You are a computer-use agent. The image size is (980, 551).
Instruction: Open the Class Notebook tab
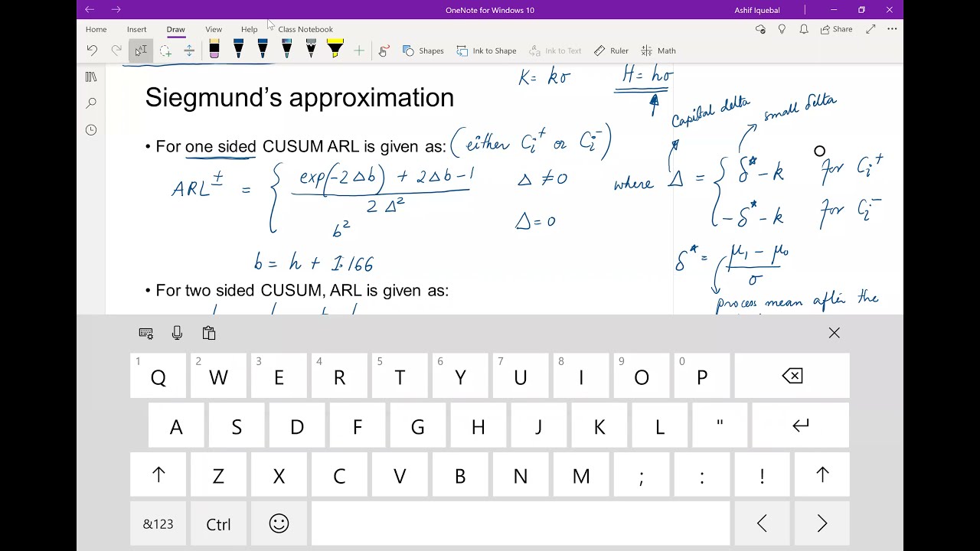click(x=305, y=29)
